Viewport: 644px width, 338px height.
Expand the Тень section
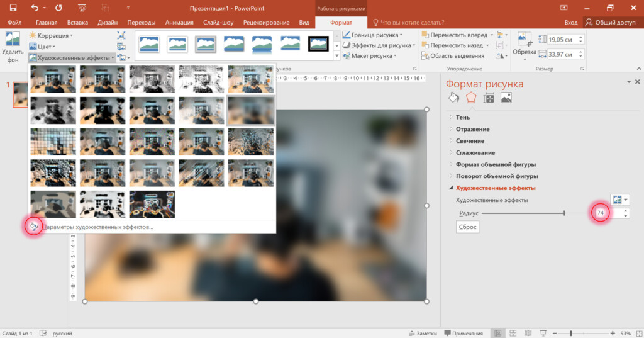point(462,117)
